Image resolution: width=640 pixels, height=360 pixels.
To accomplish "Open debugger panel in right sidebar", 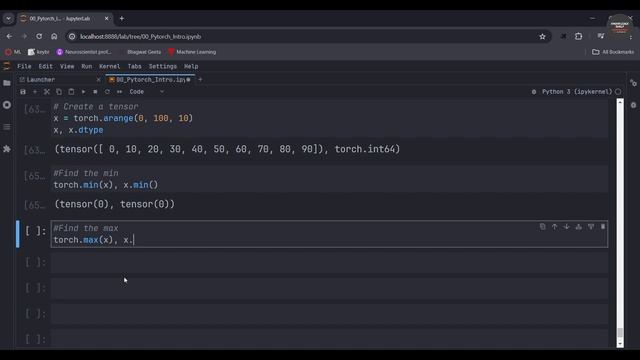I will click(633, 105).
